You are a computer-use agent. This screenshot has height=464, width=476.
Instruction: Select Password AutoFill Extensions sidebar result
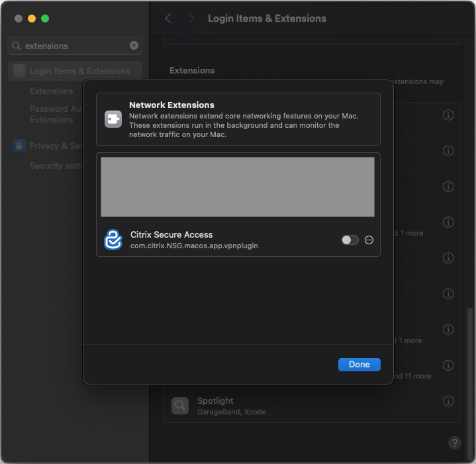56,114
